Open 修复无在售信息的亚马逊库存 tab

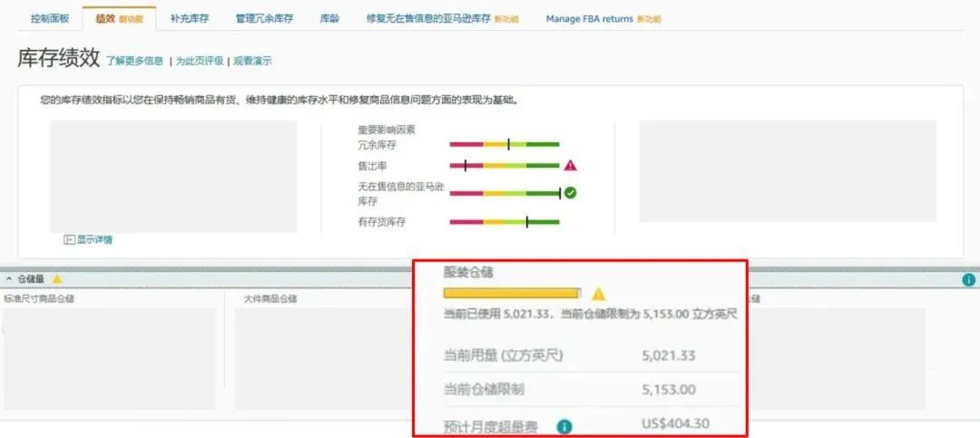[x=428, y=19]
